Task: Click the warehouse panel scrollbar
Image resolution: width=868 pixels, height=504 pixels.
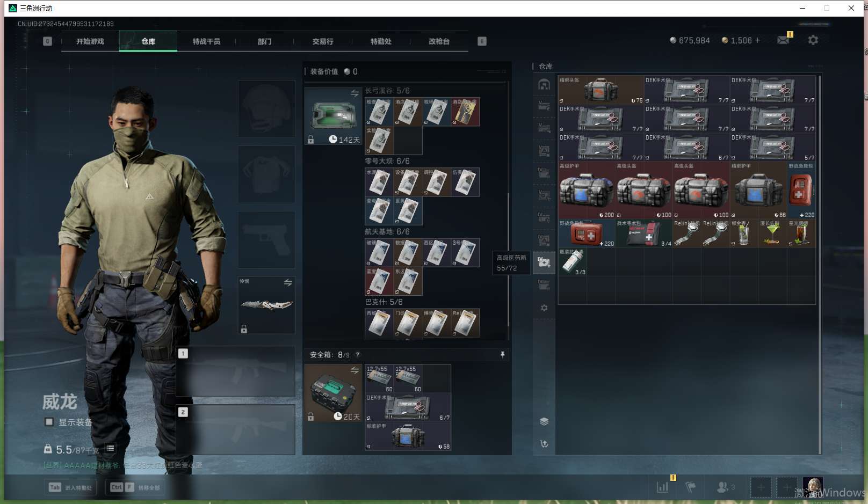Action: 820,265
